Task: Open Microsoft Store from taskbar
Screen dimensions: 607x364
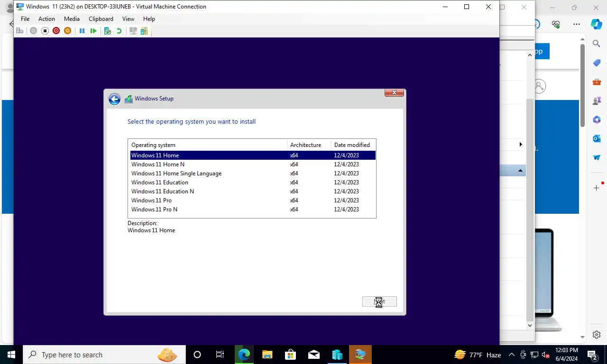Action: click(x=290, y=355)
